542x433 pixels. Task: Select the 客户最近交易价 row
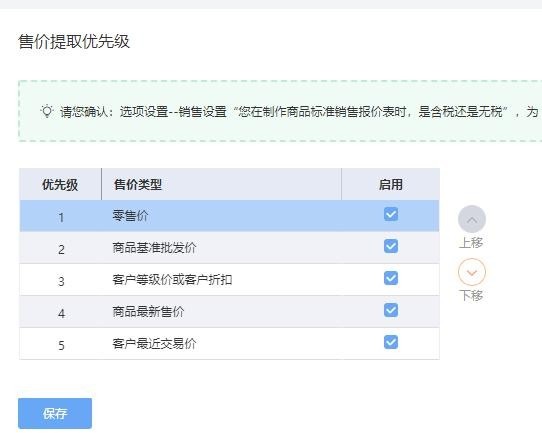tap(230, 343)
